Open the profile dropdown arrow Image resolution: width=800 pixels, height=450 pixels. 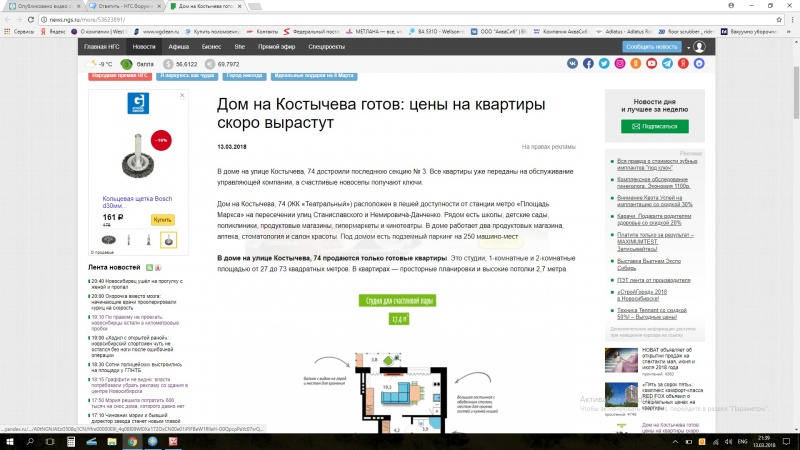click(x=688, y=47)
